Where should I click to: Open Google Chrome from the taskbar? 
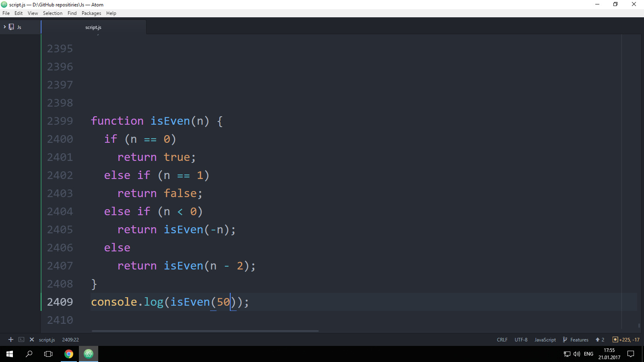[x=69, y=354]
